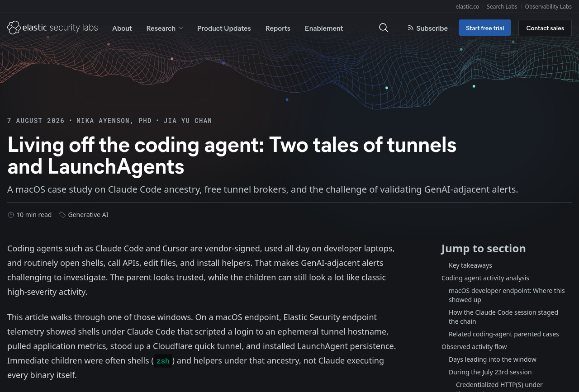Click the 7 August 2026 publish date
Image resolution: width=579 pixels, height=392 pixels.
(x=36, y=121)
